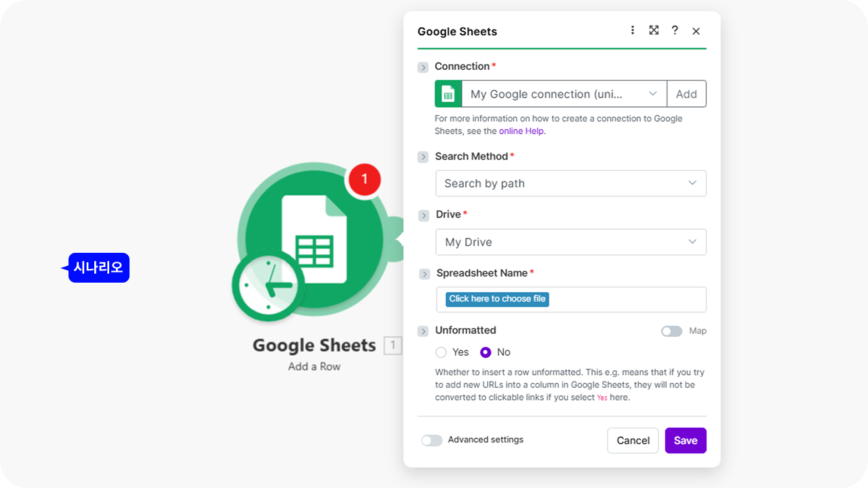Click the Google Sheets module name label
The width and height of the screenshot is (868, 488).
314,346
